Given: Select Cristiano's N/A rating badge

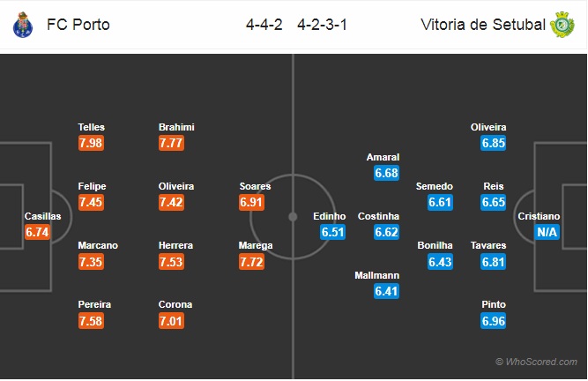Looking at the screenshot, I should 547,232.
